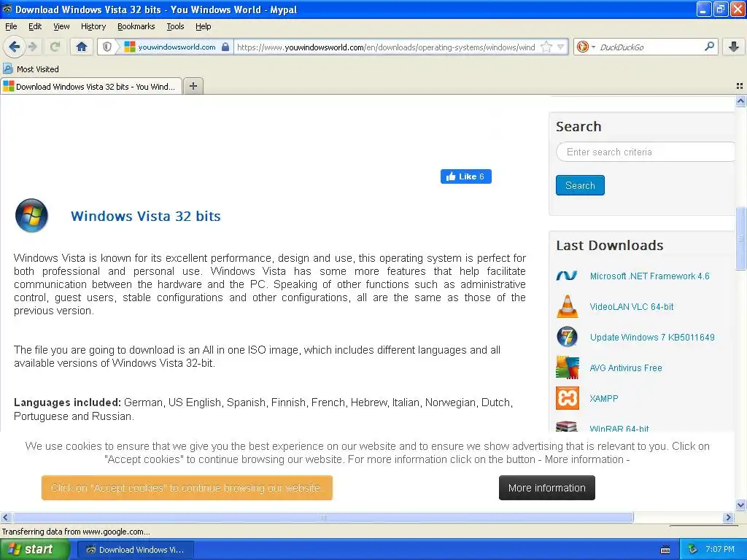Click the 7:07 PM system clock
Screen dimensions: 747x560
pos(720,550)
